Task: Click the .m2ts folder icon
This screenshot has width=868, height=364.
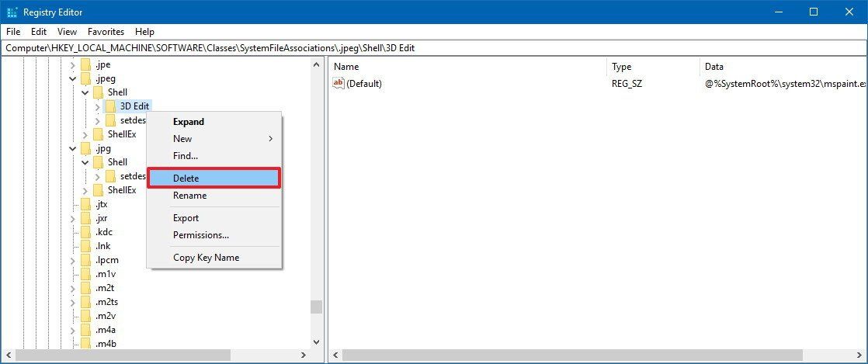Action: pos(85,302)
